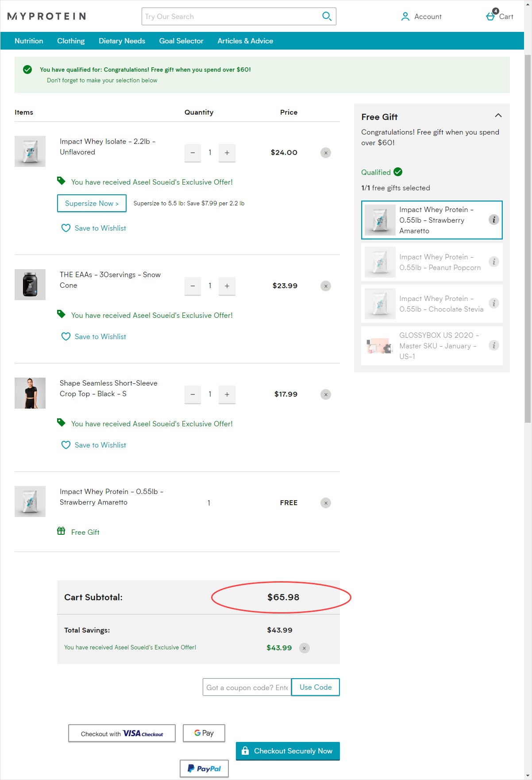The image size is (532, 780).
Task: Select Strawberry Amaretto free gift option
Action: pos(432,220)
